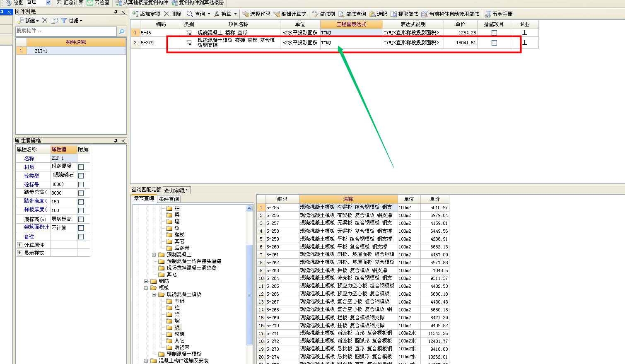
Task: Click the 查询 magnifier icon
Action: [x=190, y=14]
